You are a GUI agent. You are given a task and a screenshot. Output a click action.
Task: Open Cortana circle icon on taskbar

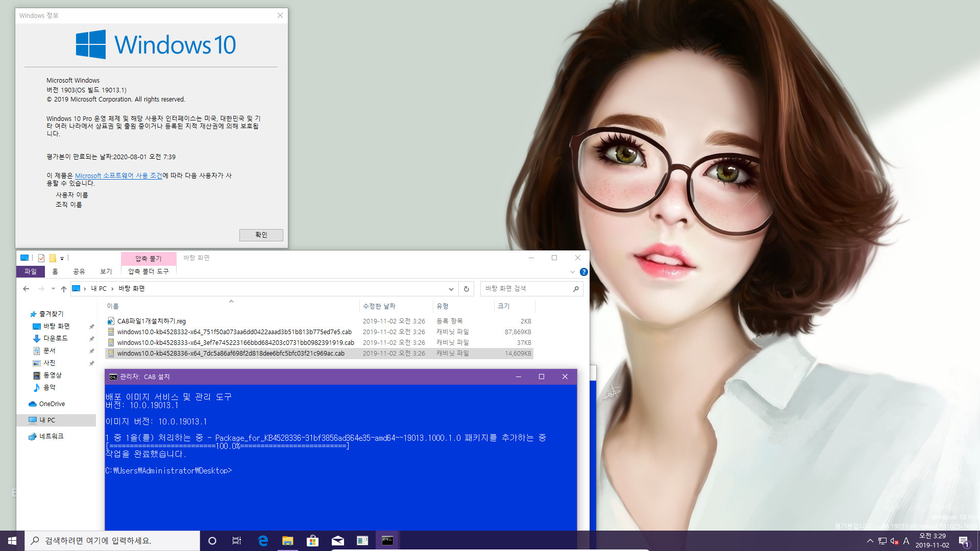212,541
